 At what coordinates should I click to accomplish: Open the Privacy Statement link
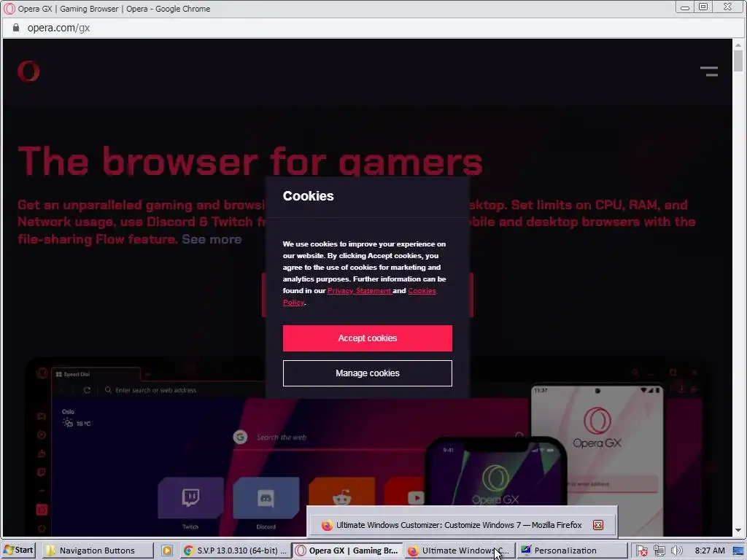[x=360, y=290]
